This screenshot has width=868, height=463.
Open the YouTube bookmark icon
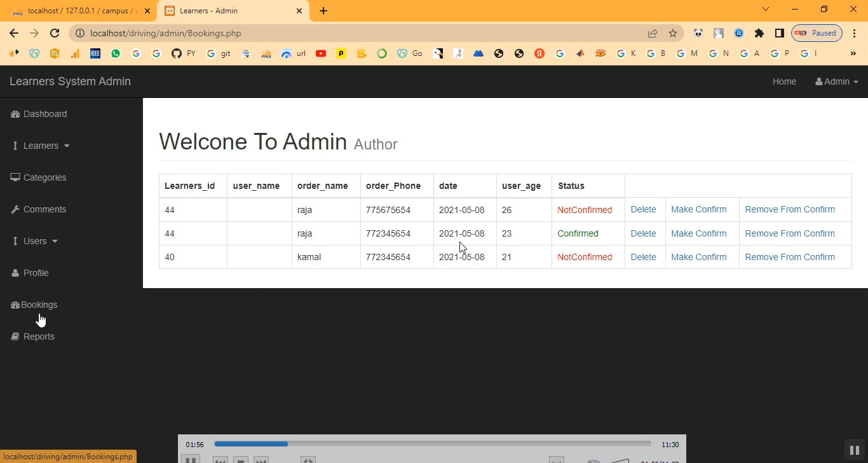coord(321,54)
